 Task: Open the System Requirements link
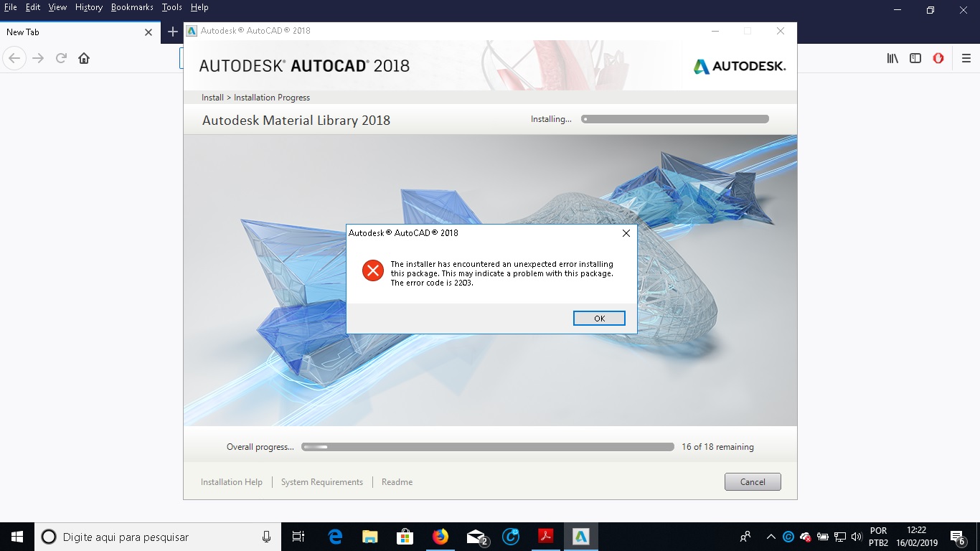point(321,481)
